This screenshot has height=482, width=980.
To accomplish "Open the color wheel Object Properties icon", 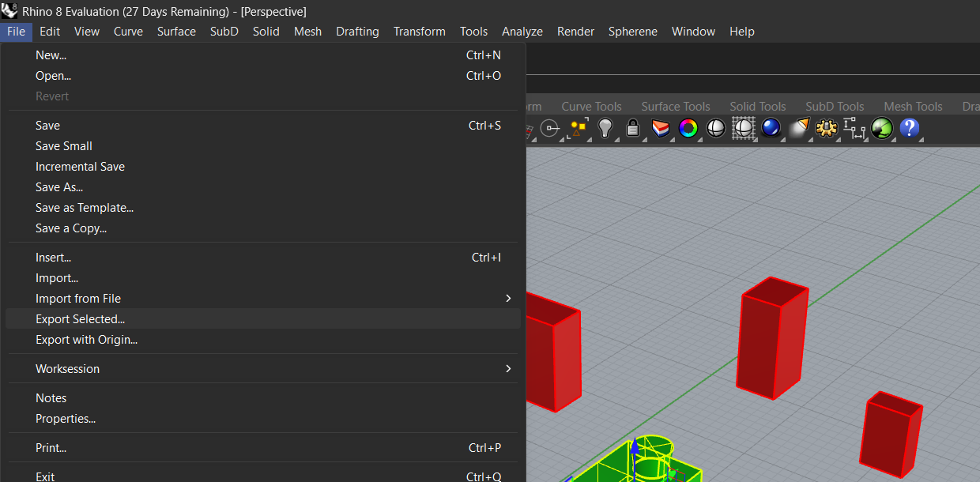I will coord(688,128).
